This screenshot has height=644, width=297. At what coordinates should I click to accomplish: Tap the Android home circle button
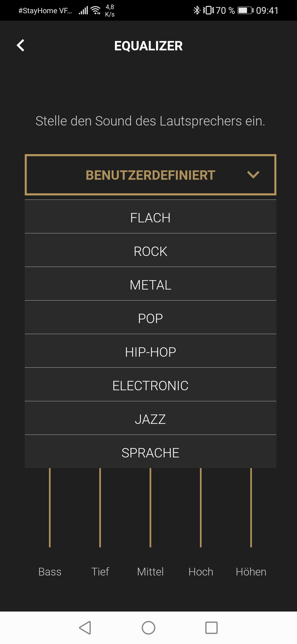click(x=148, y=628)
